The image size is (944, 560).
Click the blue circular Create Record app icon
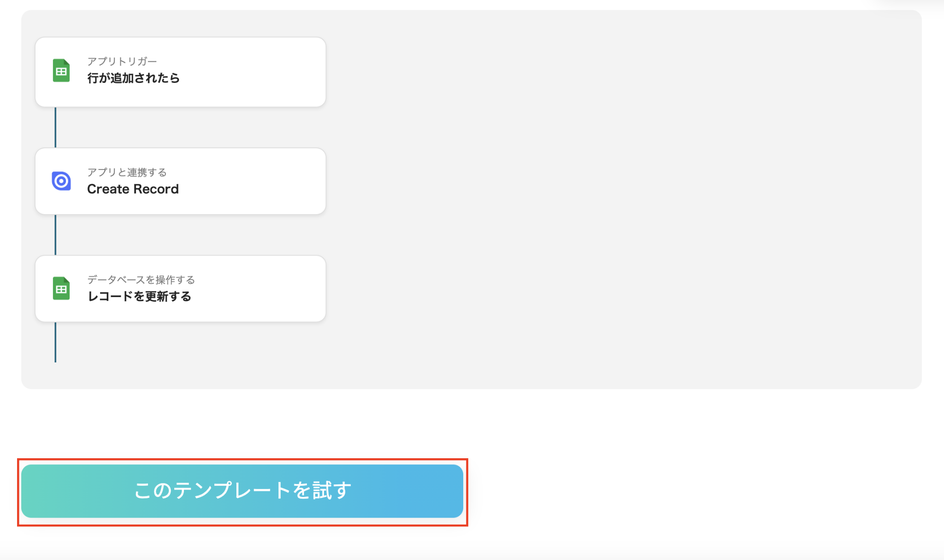pos(61,181)
